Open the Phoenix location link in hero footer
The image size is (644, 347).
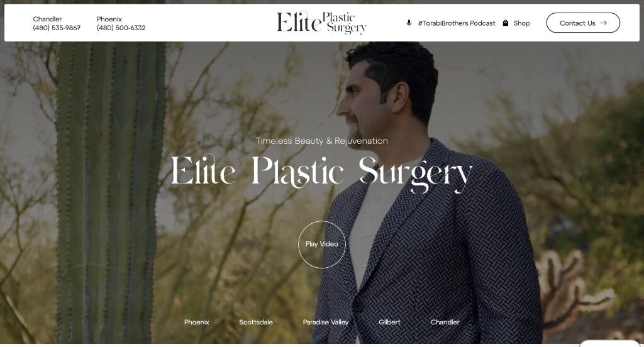(x=196, y=322)
